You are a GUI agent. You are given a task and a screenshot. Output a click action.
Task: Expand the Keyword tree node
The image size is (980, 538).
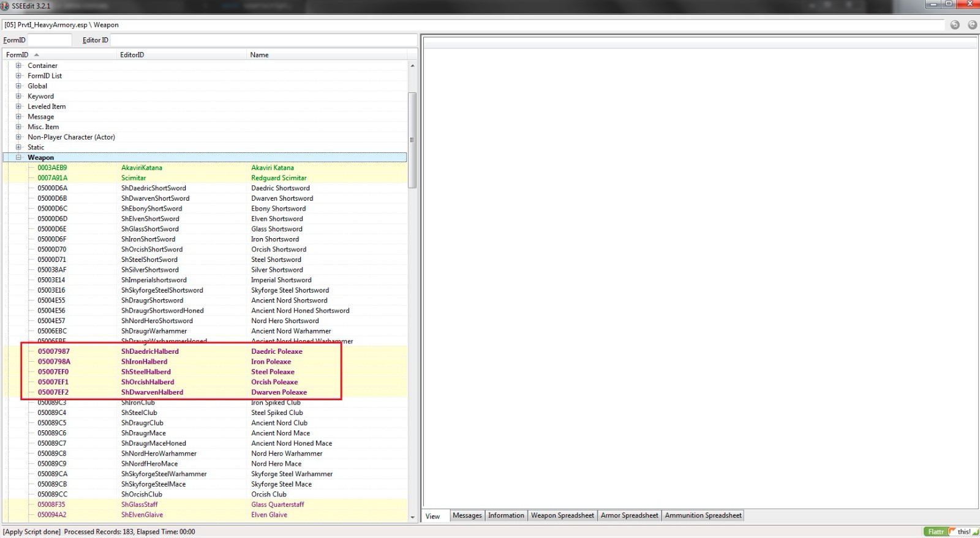[x=18, y=96]
